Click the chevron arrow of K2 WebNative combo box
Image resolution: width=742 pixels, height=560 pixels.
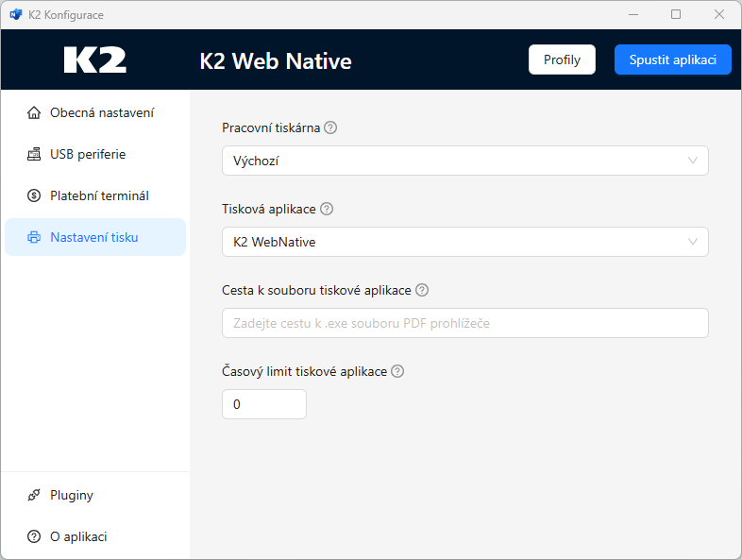pyautogui.click(x=692, y=242)
